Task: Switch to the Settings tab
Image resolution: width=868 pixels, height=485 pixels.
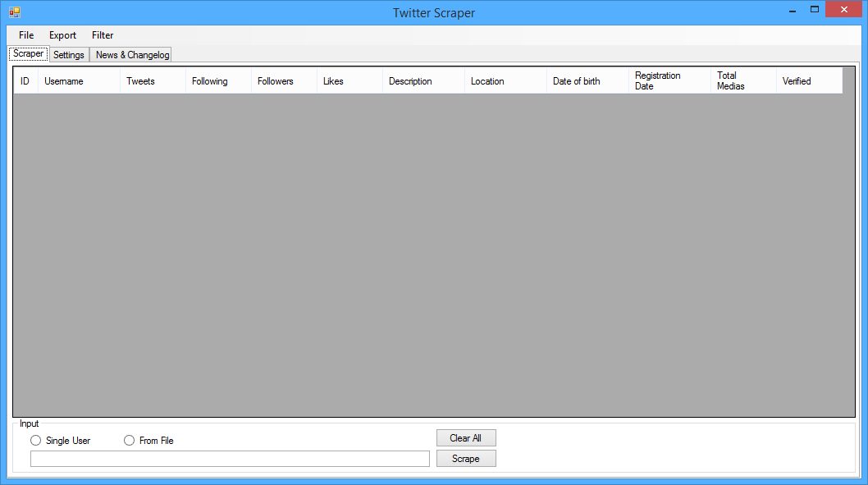Action: point(69,55)
